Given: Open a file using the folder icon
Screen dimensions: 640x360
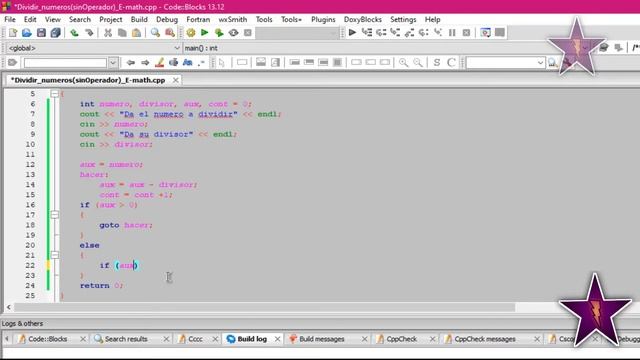Looking at the screenshot, I should point(27,33).
